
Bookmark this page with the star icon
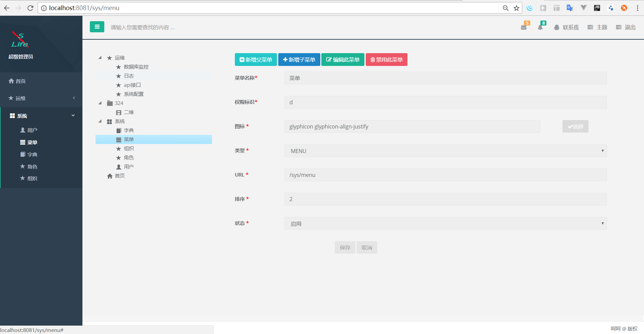[516, 8]
